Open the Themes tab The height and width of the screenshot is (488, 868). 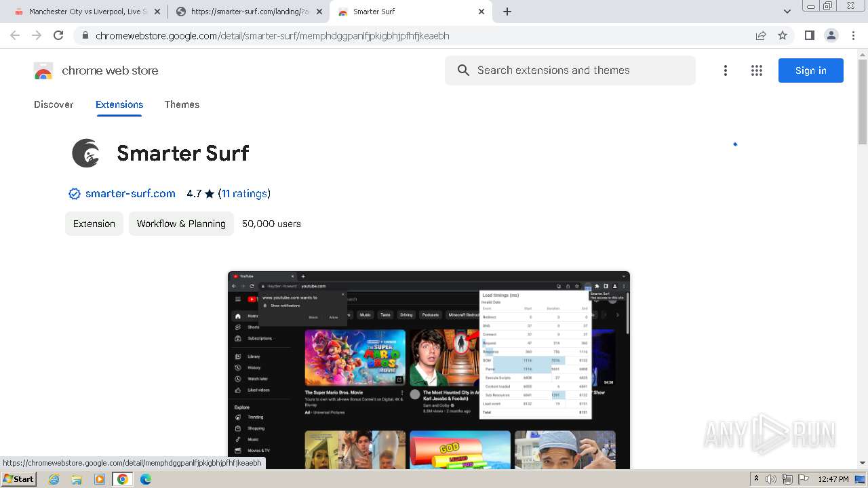(182, 104)
